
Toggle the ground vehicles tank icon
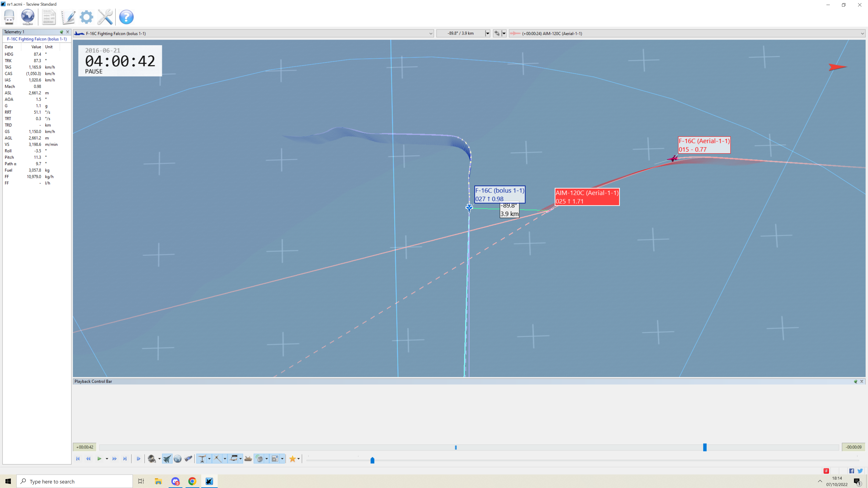coord(248,459)
